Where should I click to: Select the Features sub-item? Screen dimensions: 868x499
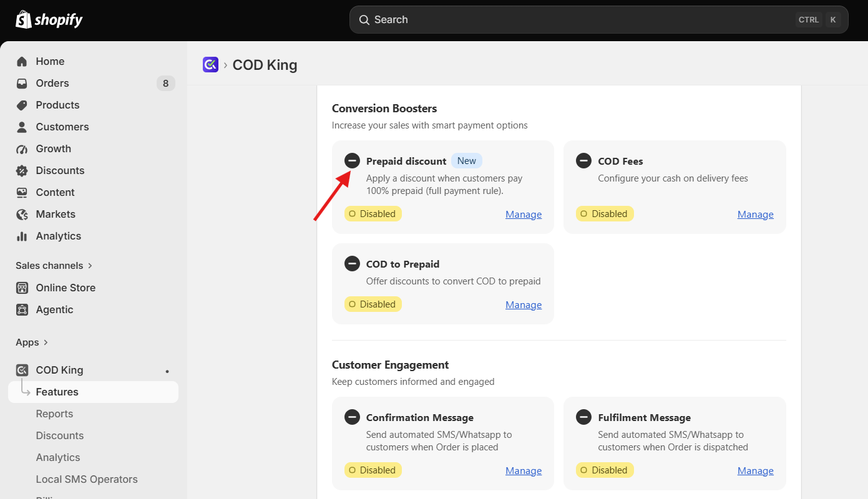(93, 392)
